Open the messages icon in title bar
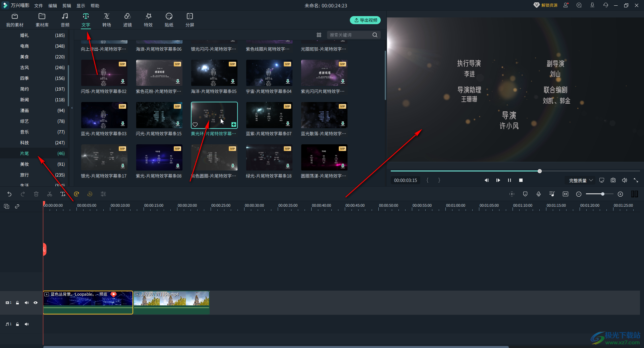644x348 pixels. click(579, 5)
